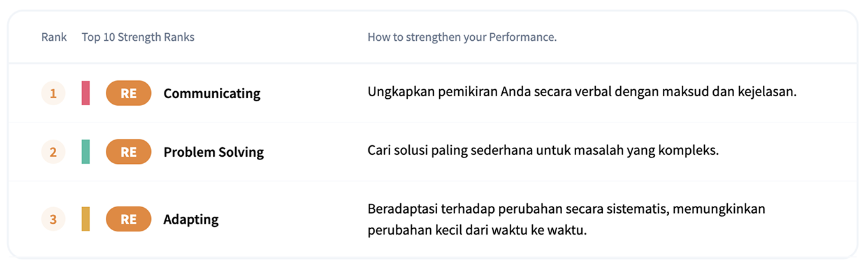Select the Communicating strength title
The image size is (868, 269).
click(212, 93)
